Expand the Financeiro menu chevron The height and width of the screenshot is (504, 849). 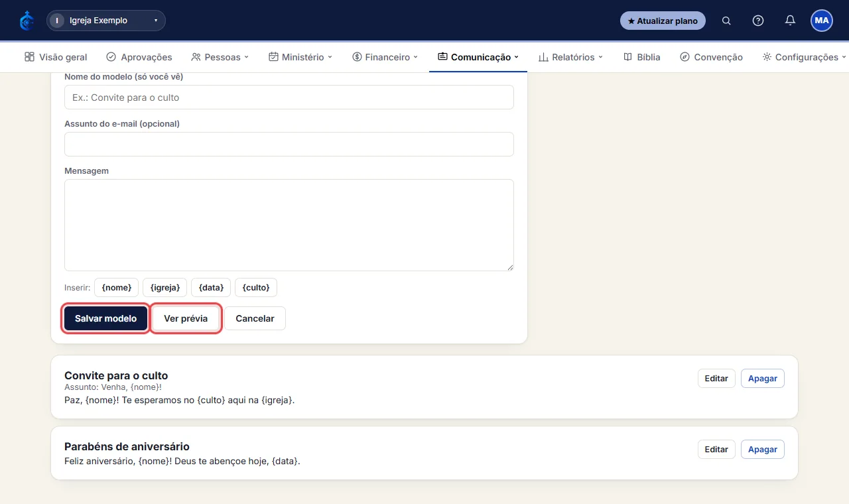(416, 57)
